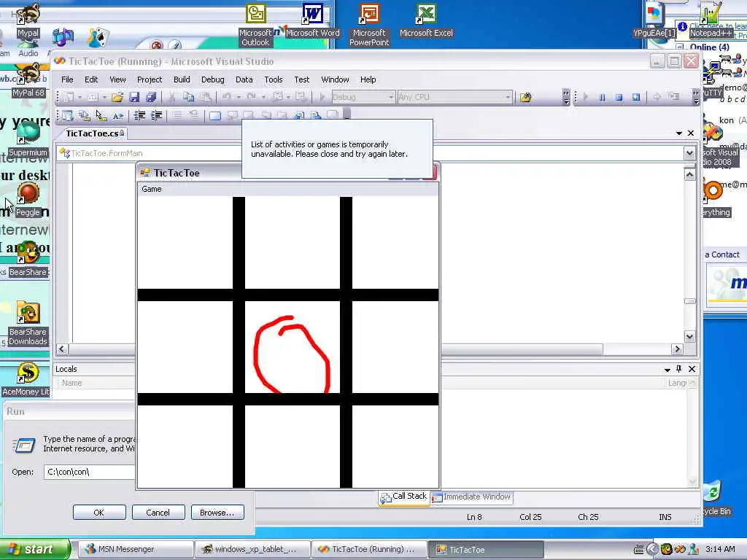Click the Decrease Indent toolbar icon

click(139, 115)
